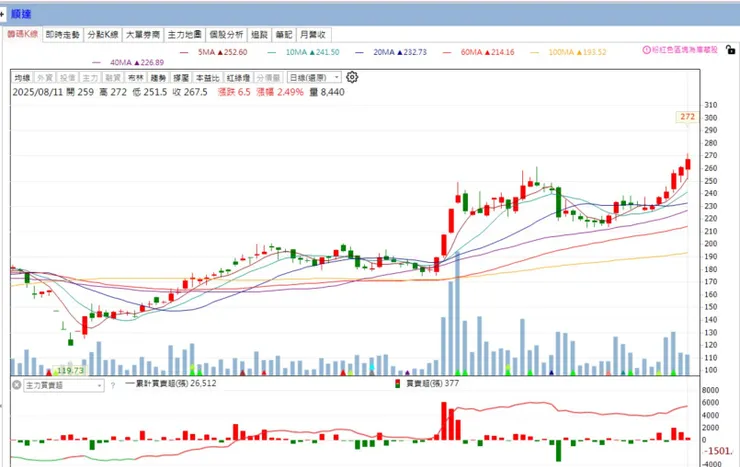Toggle the 布林 Bollinger band overlay
Screen dimensions: 740x467
tap(135, 77)
